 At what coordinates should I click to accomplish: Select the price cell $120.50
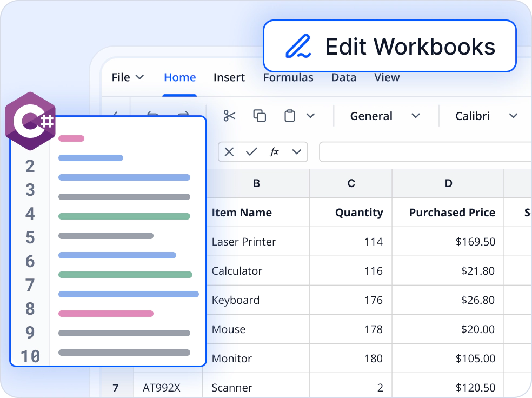[448, 386]
